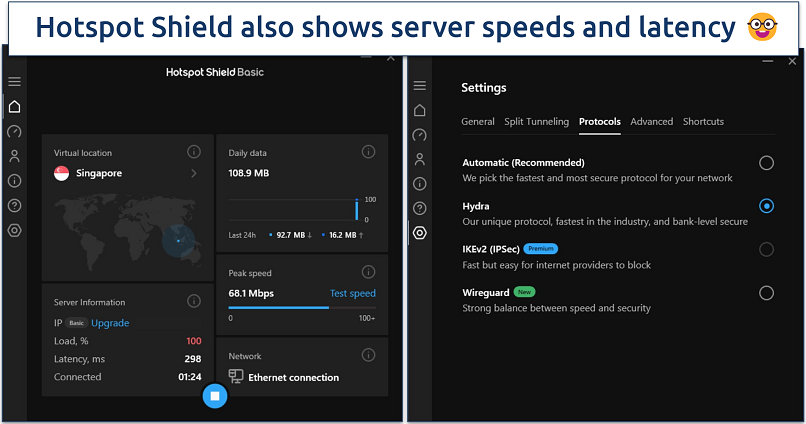Click the speedometer icon in left sidebar
Screen dimensions: 806x424
(14, 131)
